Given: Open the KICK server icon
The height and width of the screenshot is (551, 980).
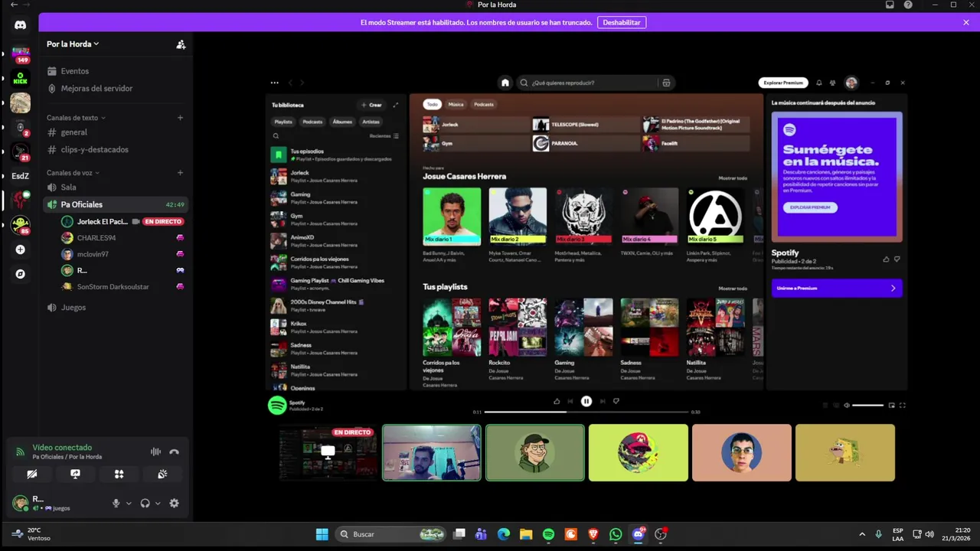Looking at the screenshot, I should (x=21, y=78).
